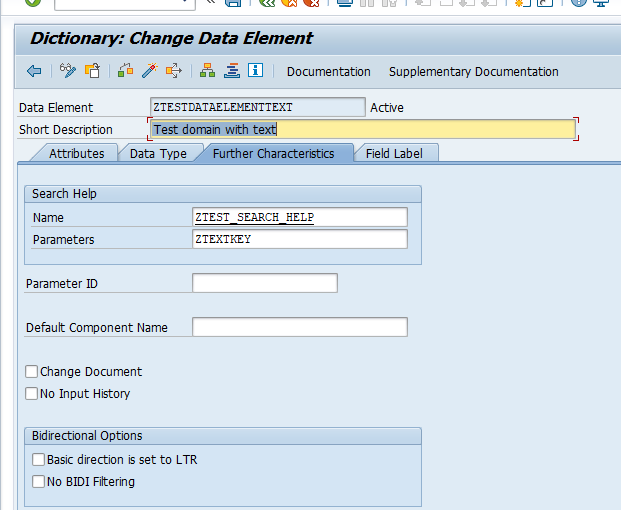Show object list hierarchy icon
Image resolution: width=621 pixels, height=510 pixels.
click(x=208, y=71)
